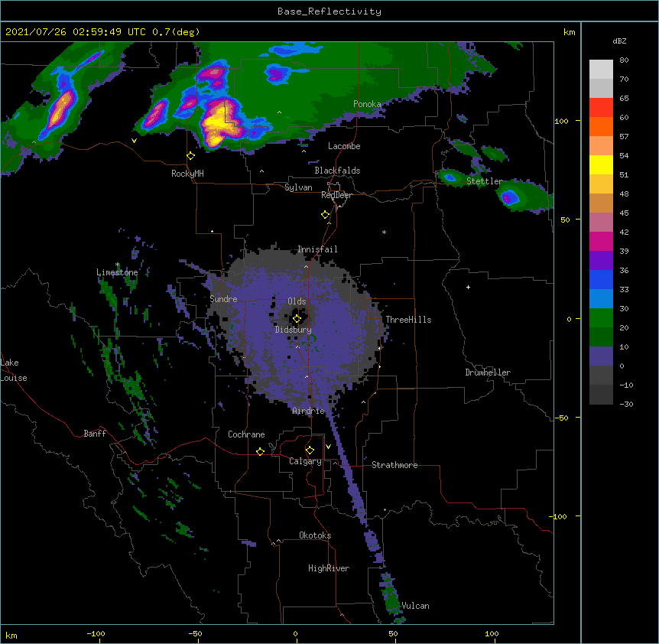
Task: Click the Stettler city label
Action: 485,181
